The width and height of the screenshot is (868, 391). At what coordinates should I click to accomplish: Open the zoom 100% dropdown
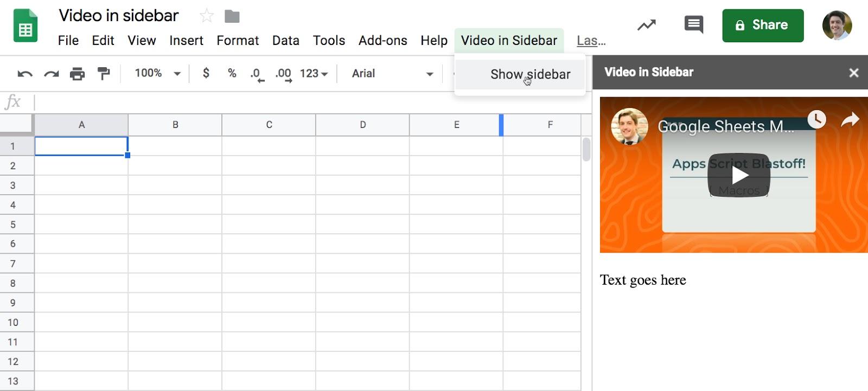[x=157, y=73]
